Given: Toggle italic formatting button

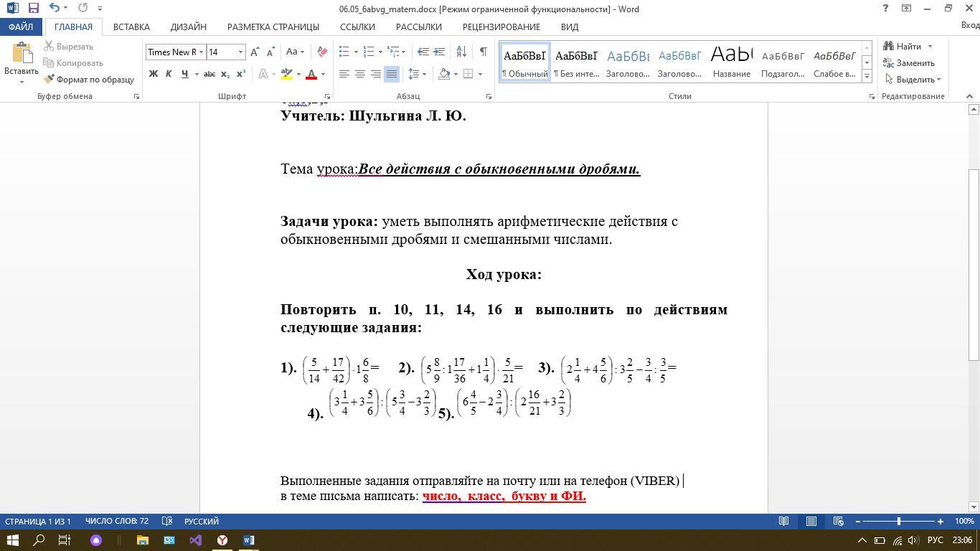Looking at the screenshot, I should (169, 74).
